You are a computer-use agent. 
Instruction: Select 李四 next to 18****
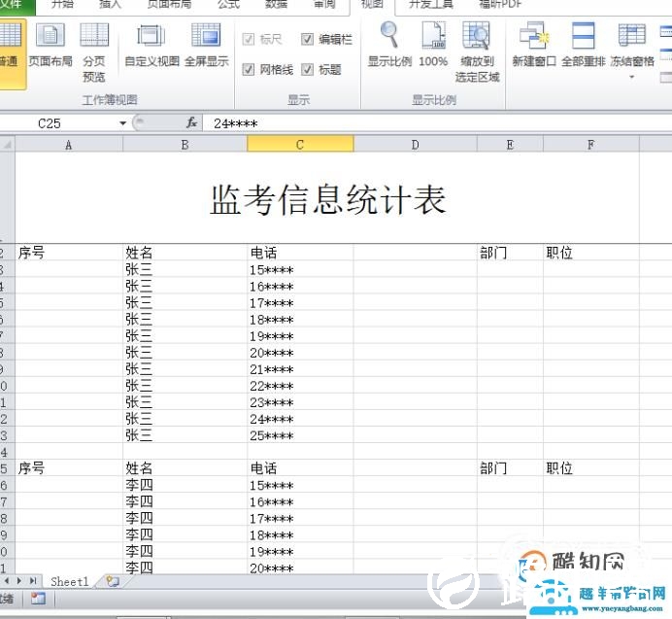click(x=185, y=534)
